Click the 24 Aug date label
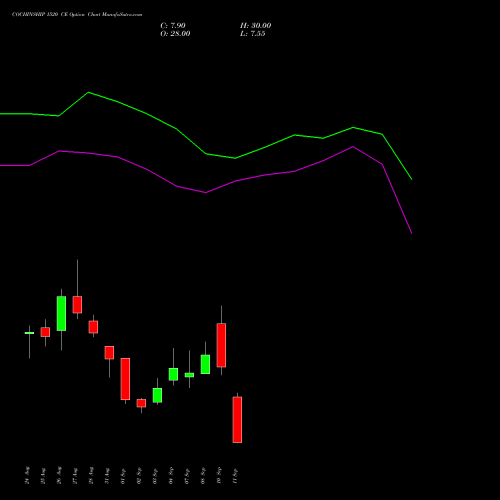 27,476
